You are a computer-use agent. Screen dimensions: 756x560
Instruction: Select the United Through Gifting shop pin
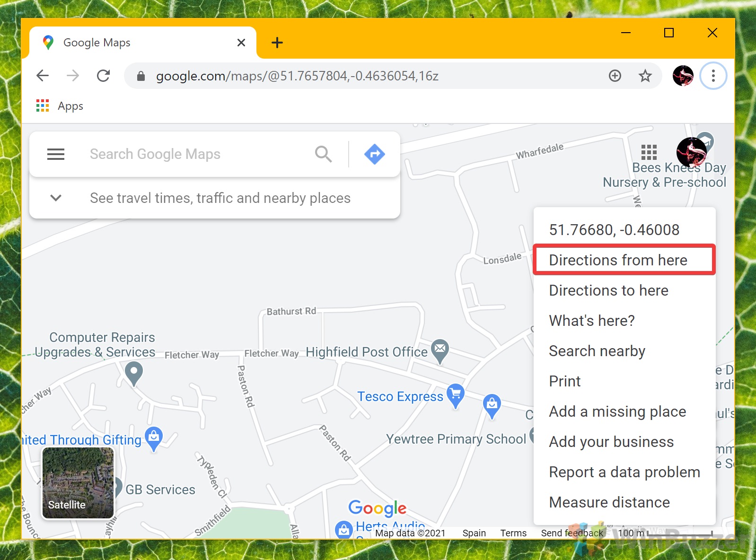pos(154,438)
